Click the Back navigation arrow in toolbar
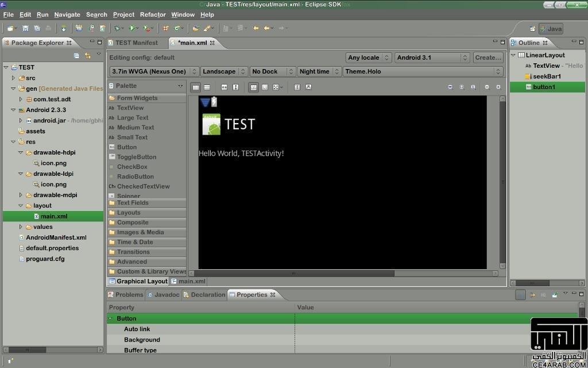This screenshot has width=588, height=368. pos(266,28)
